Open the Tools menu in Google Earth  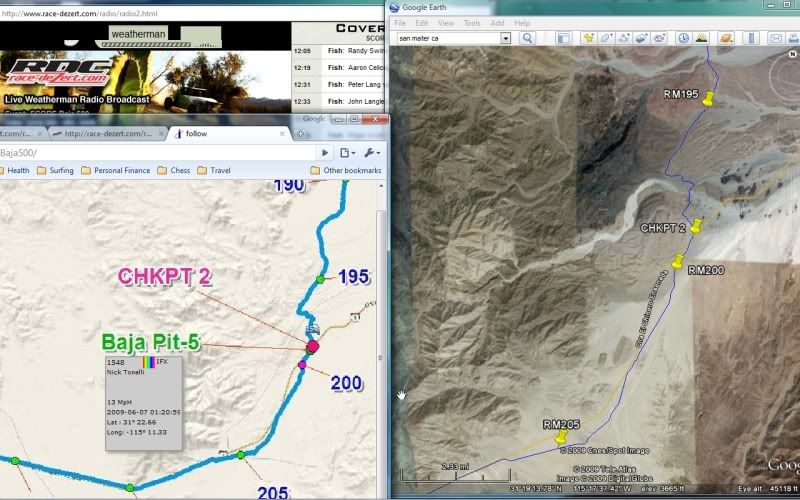472,23
